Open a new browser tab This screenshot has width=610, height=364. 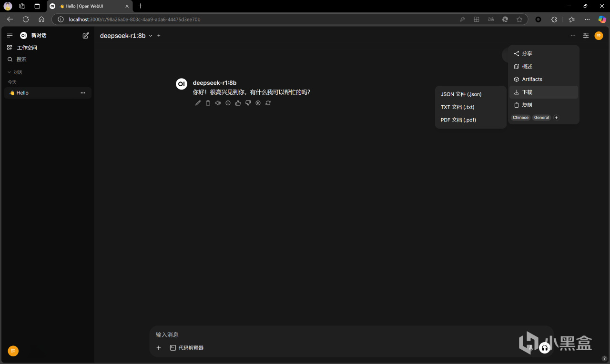(x=140, y=6)
